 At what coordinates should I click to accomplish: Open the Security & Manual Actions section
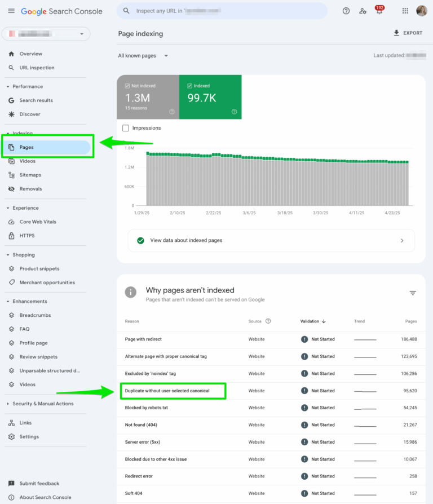45,404
